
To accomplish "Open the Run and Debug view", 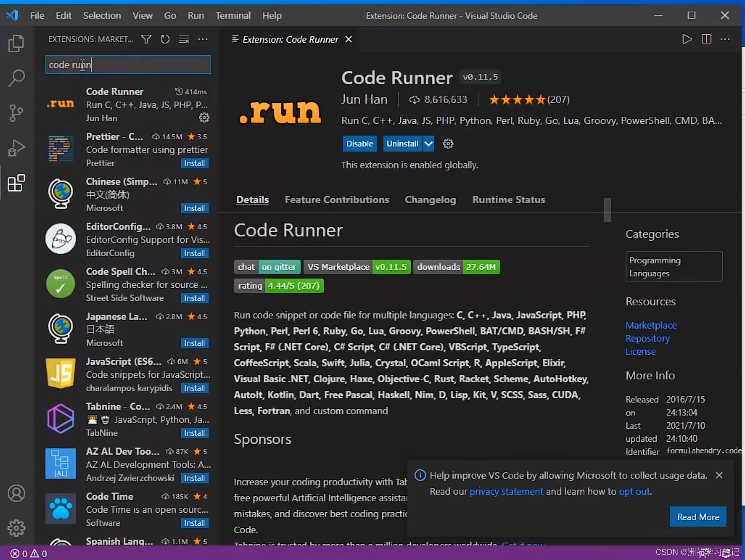I will point(16,148).
